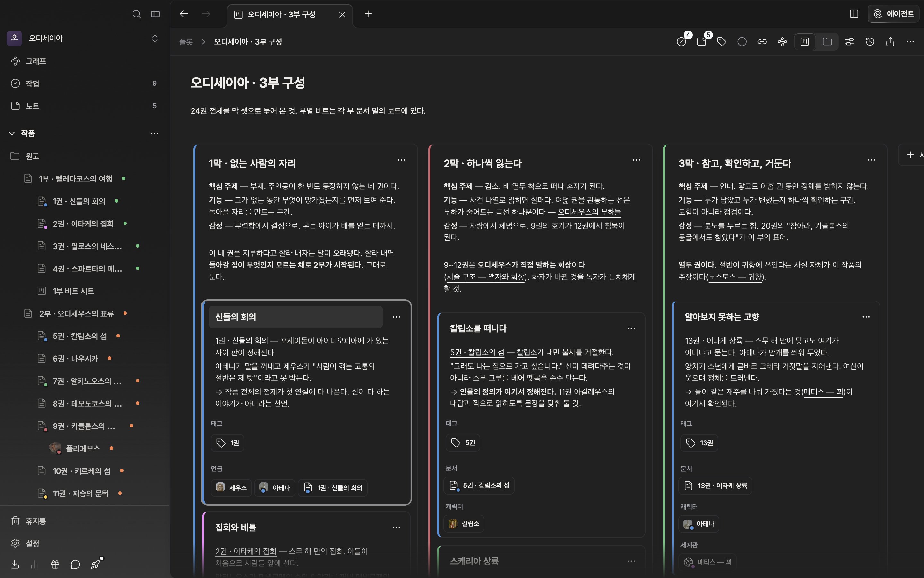924x578 pixels.
Task: Toggle the left sidebar panel icon
Action: [x=155, y=14]
